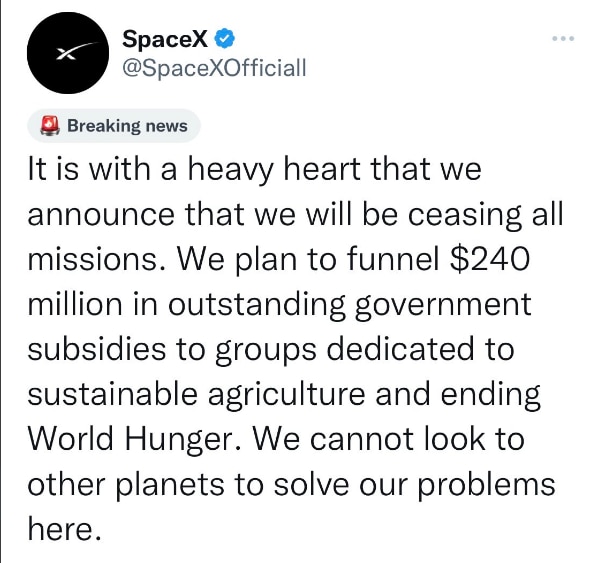The width and height of the screenshot is (600, 563).
Task: Click the Breaking news pill background
Action: tap(114, 126)
